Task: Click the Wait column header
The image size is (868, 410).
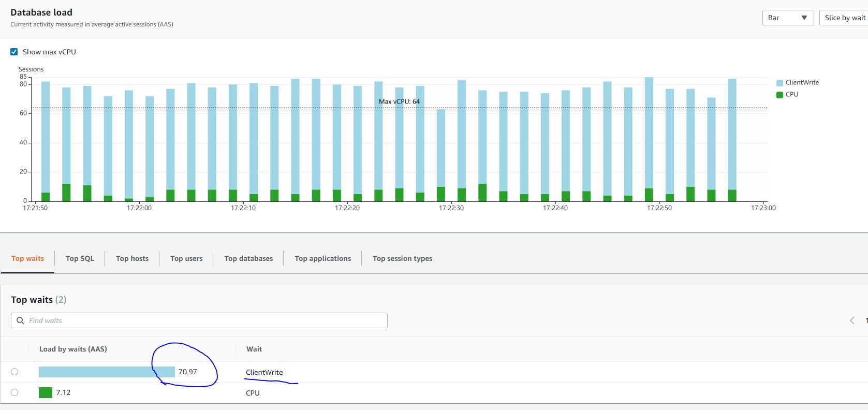Action: pos(254,349)
